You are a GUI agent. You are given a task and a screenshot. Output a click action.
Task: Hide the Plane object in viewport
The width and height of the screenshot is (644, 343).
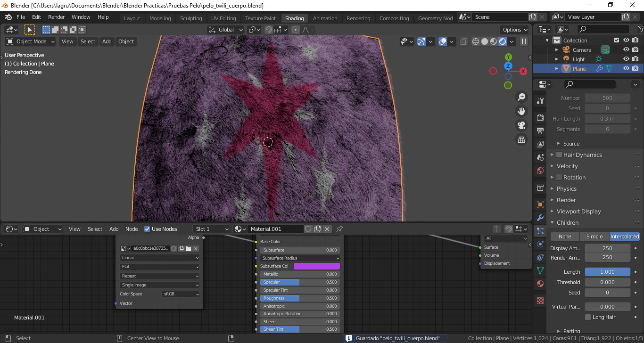pyautogui.click(x=626, y=68)
